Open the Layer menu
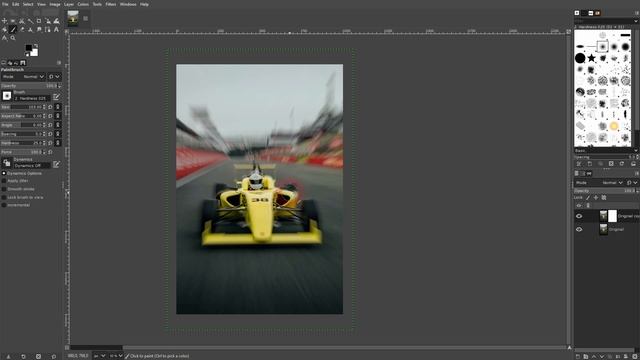The image size is (640, 360). 69,4
